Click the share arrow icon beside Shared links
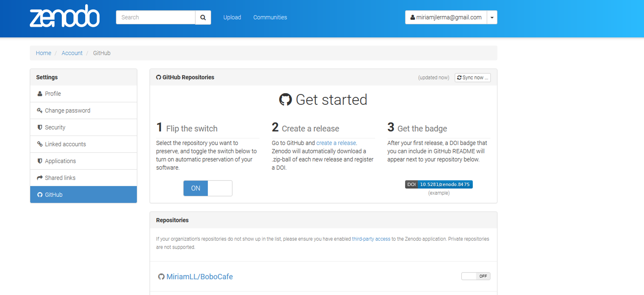 pos(40,178)
